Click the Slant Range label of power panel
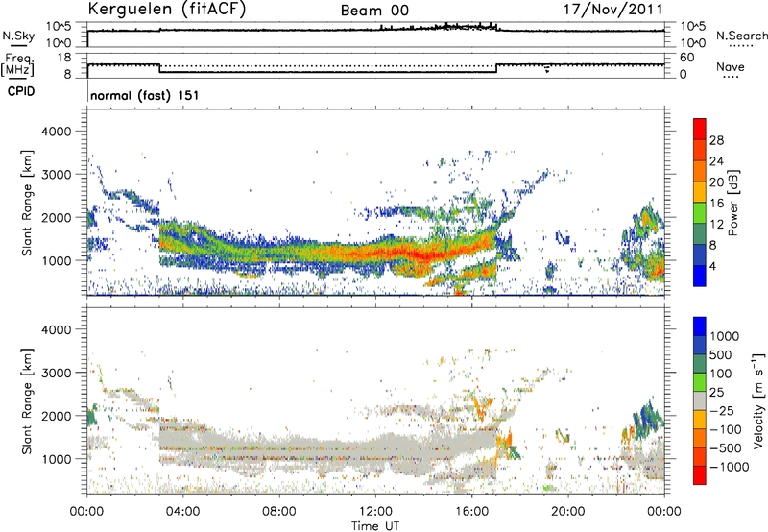 click(x=27, y=203)
